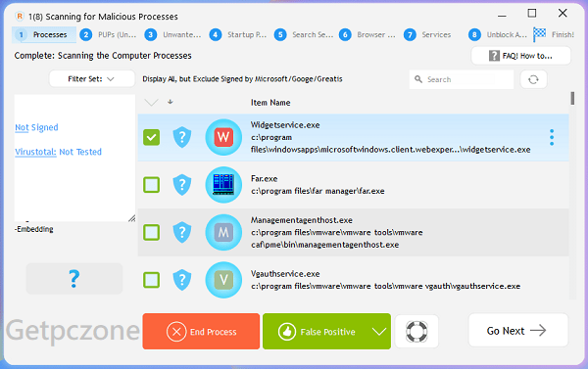Click the M icon of Managementagenthost.exe
588x369 pixels.
(x=223, y=232)
